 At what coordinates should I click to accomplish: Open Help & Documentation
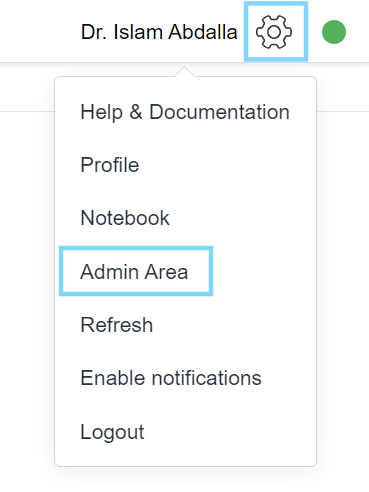185,112
